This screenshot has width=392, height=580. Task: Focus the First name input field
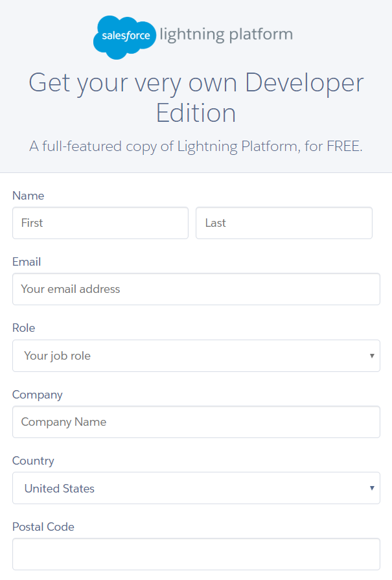pyautogui.click(x=100, y=223)
